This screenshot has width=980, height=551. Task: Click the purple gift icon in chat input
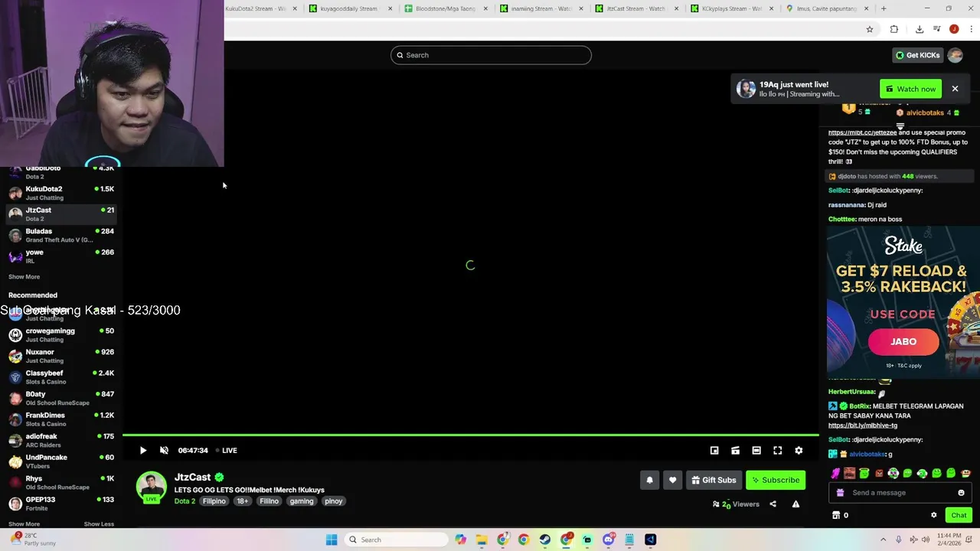841,493
